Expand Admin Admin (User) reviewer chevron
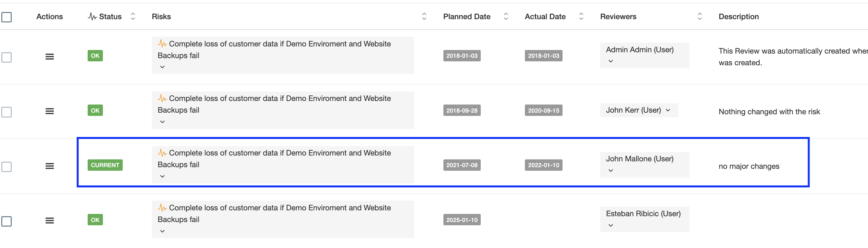The width and height of the screenshot is (868, 248). pos(610,61)
